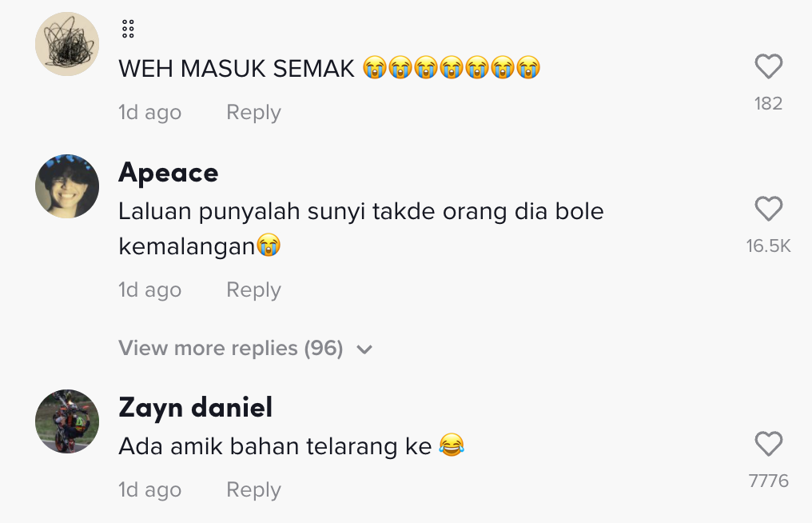Viewport: 812px width, 523px height.
Task: Like Zayn daniel's comment with heart icon
Action: coord(768,444)
